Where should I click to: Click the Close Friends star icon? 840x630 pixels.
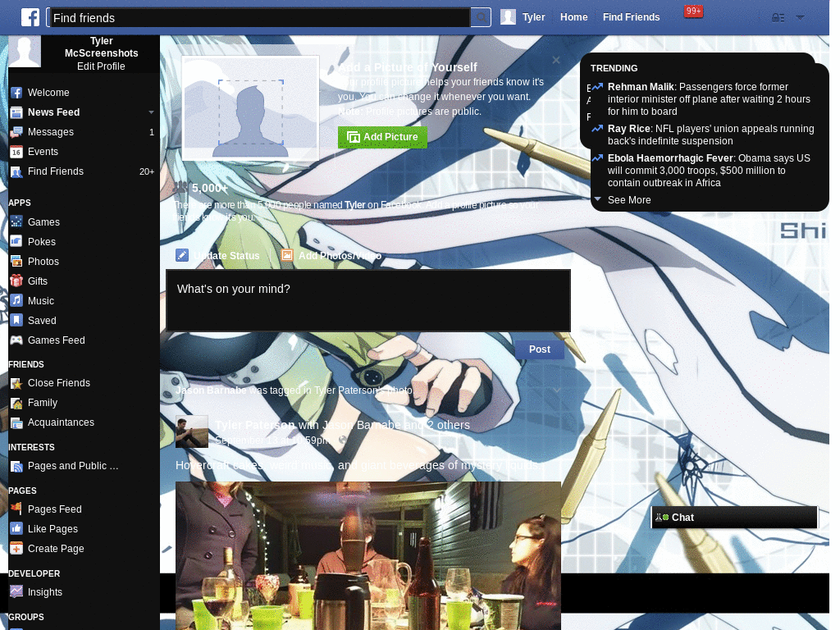[x=16, y=384]
